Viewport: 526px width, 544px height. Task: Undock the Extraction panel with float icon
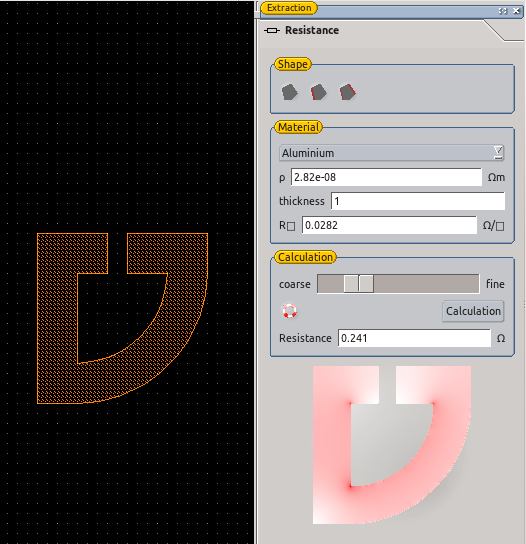(x=503, y=11)
